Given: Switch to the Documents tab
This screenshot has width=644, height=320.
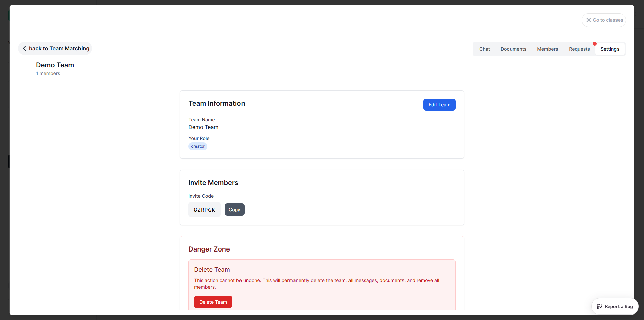Looking at the screenshot, I should 513,49.
